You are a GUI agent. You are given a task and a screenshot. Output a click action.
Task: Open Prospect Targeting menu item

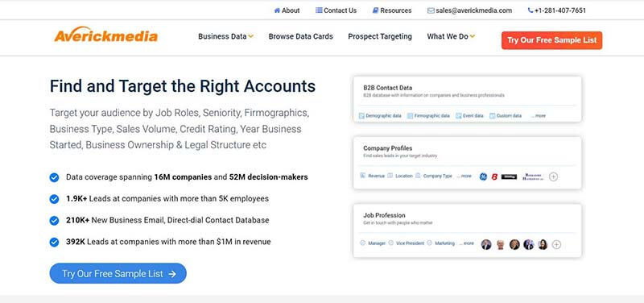click(x=380, y=36)
